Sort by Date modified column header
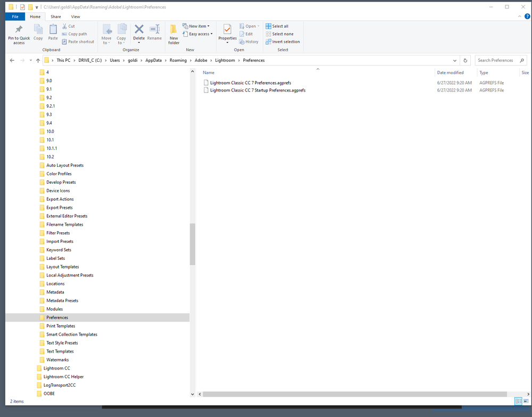The image size is (532, 417). coord(450,72)
